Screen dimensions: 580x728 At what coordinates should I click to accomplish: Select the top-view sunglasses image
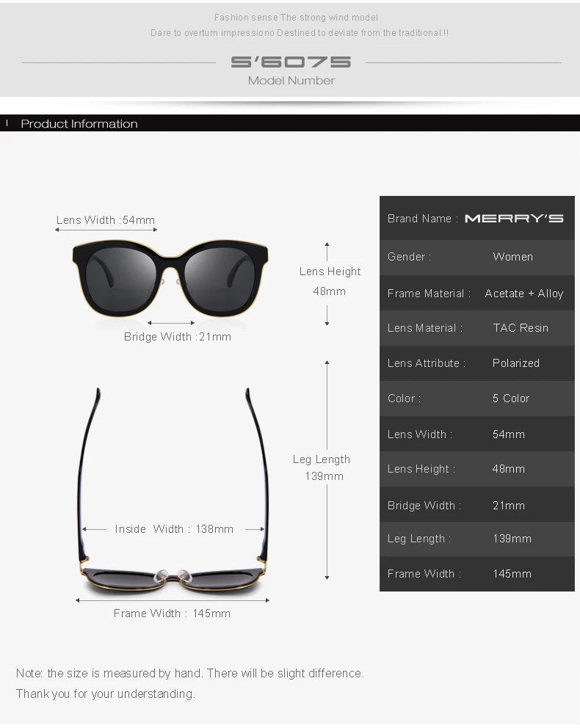pos(173,490)
